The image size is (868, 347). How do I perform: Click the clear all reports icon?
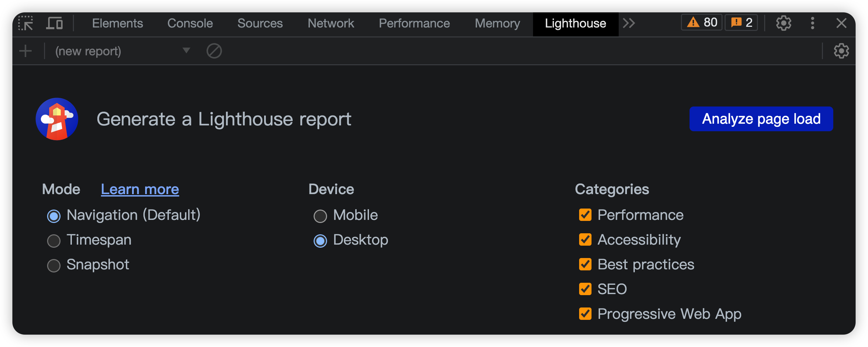point(214,51)
